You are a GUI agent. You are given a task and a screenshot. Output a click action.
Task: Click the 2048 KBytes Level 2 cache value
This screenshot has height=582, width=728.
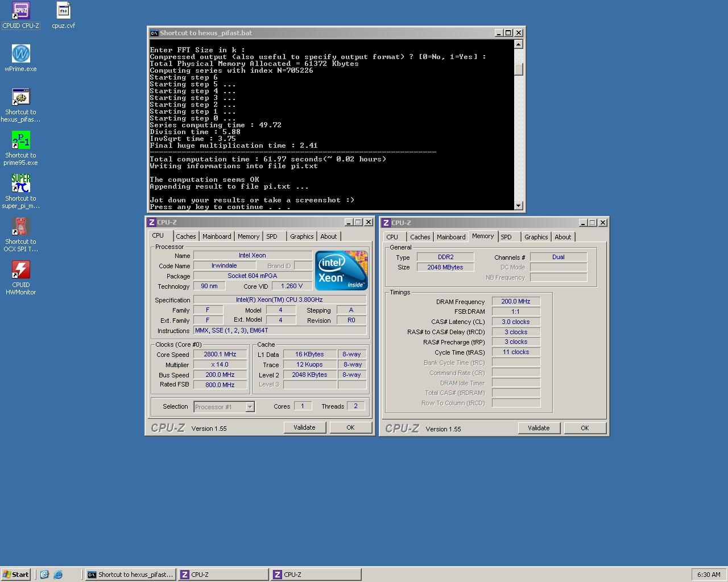click(x=309, y=375)
